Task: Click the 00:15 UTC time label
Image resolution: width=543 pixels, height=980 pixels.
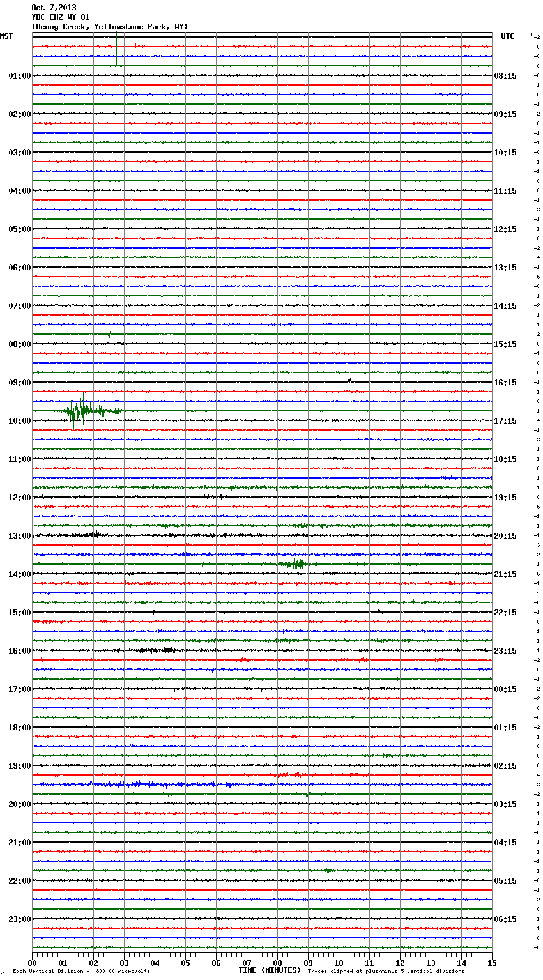Action: tap(505, 689)
